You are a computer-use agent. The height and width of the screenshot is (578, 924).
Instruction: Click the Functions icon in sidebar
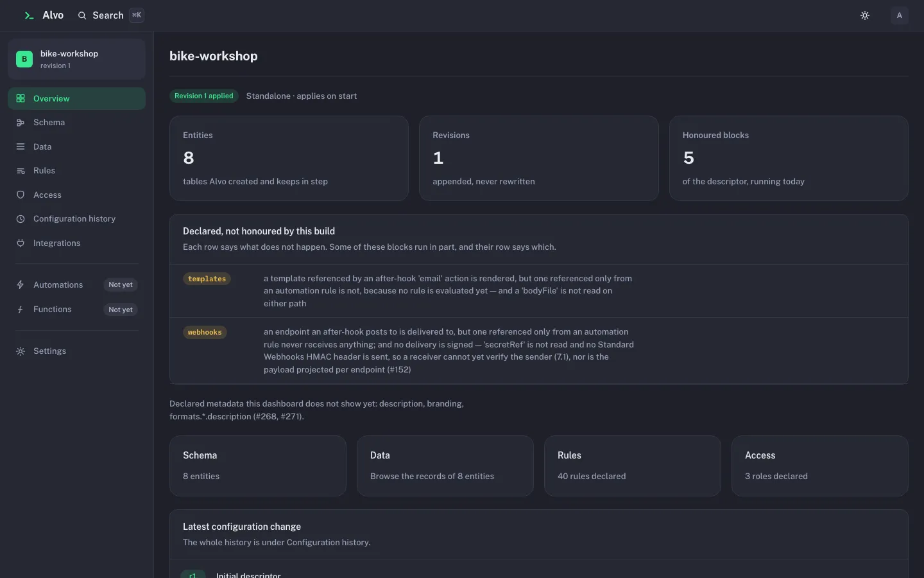tap(21, 310)
